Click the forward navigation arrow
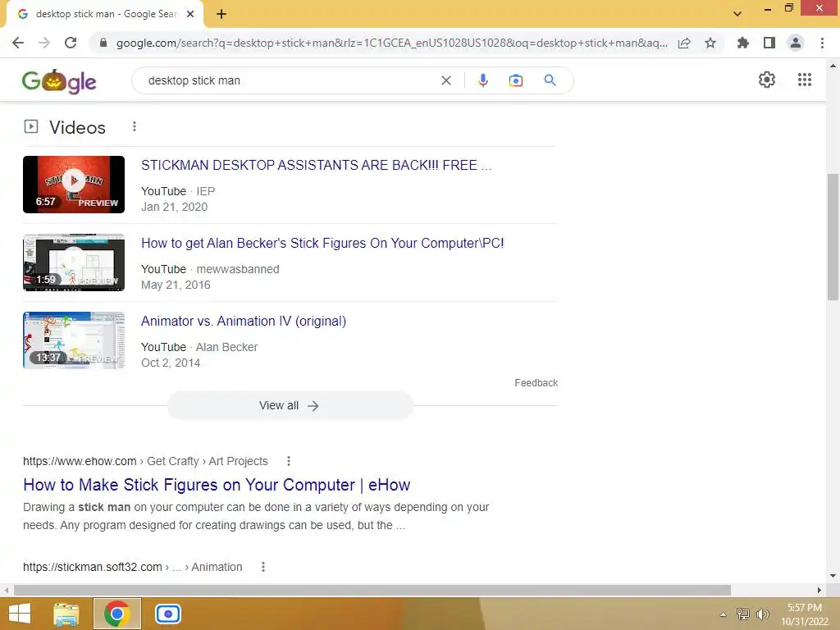 click(x=44, y=43)
